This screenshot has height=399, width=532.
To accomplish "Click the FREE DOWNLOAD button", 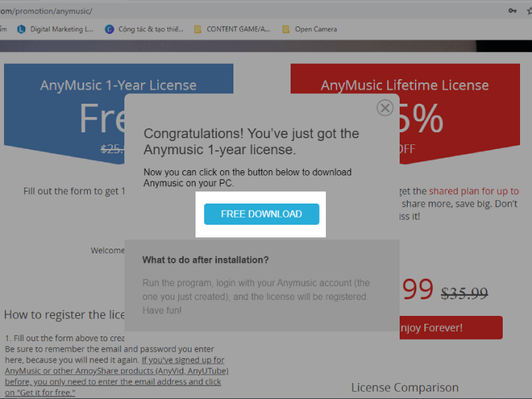I will tap(261, 214).
